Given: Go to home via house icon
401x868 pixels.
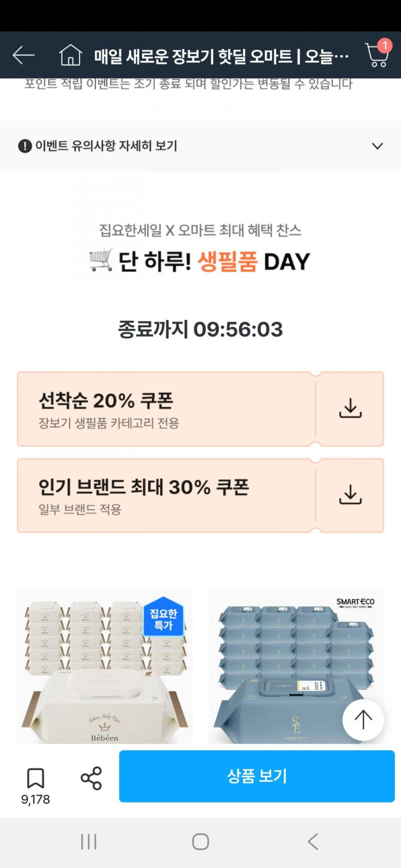Looking at the screenshot, I should coord(71,55).
